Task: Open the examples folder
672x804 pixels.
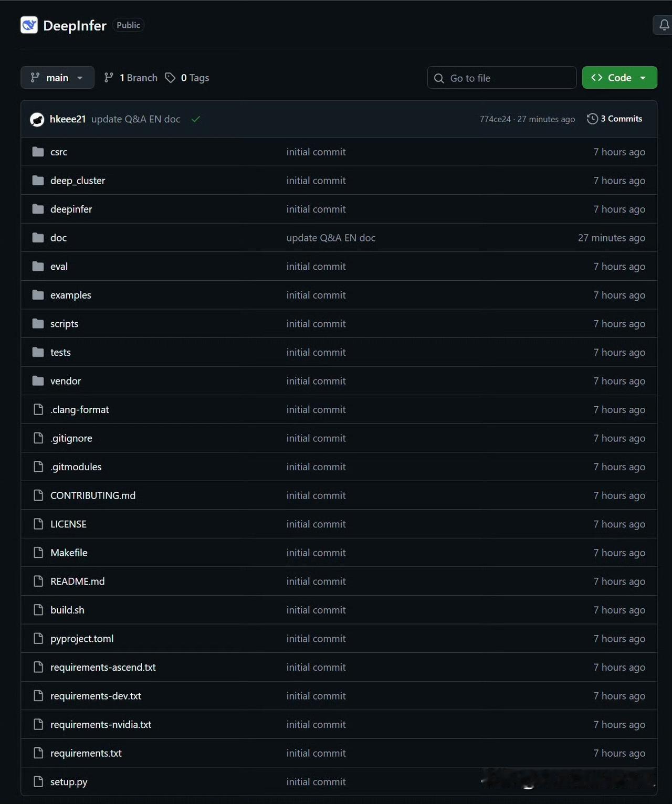Action: (x=71, y=295)
